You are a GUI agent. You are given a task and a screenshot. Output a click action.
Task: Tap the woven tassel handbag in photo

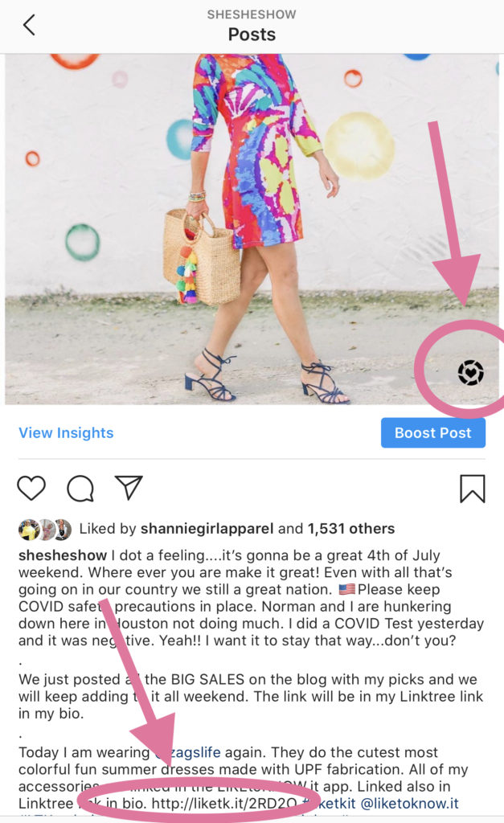[x=200, y=257]
